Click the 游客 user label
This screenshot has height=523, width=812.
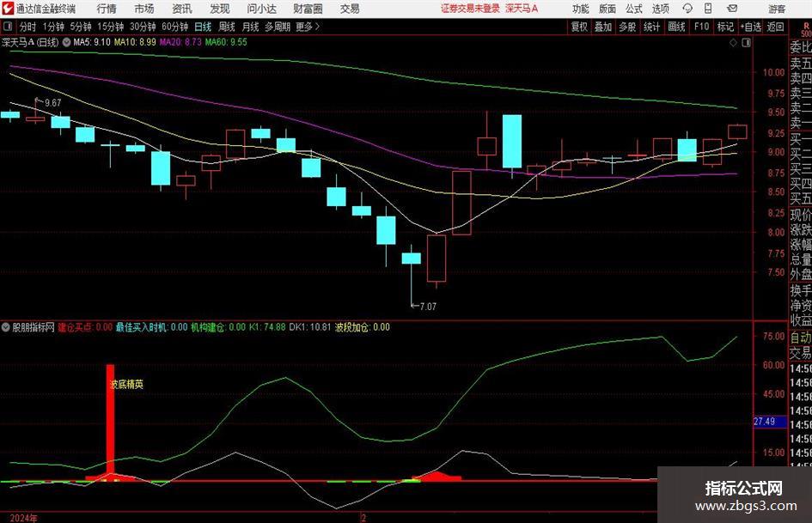[x=776, y=9]
